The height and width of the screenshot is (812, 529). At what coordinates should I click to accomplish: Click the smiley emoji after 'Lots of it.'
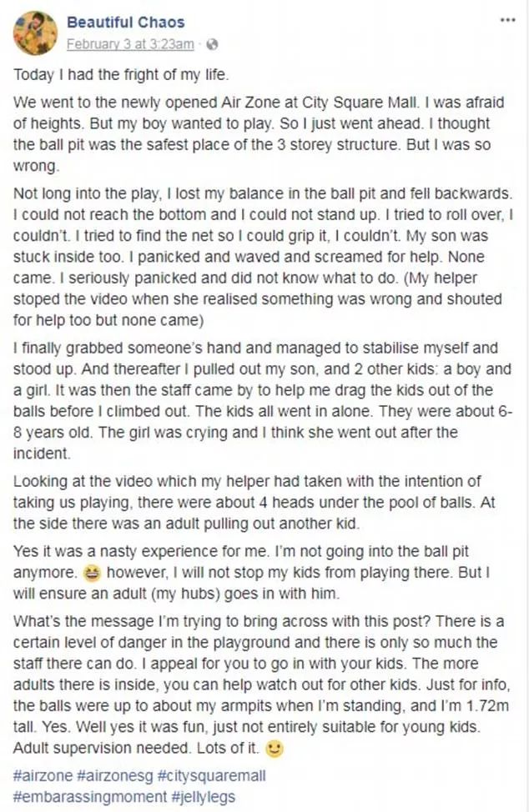(274, 749)
